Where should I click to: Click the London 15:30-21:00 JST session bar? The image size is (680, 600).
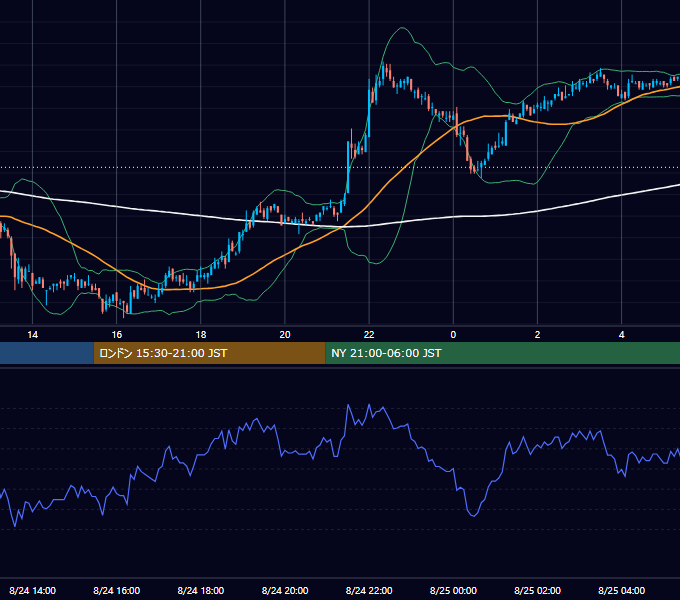209,353
